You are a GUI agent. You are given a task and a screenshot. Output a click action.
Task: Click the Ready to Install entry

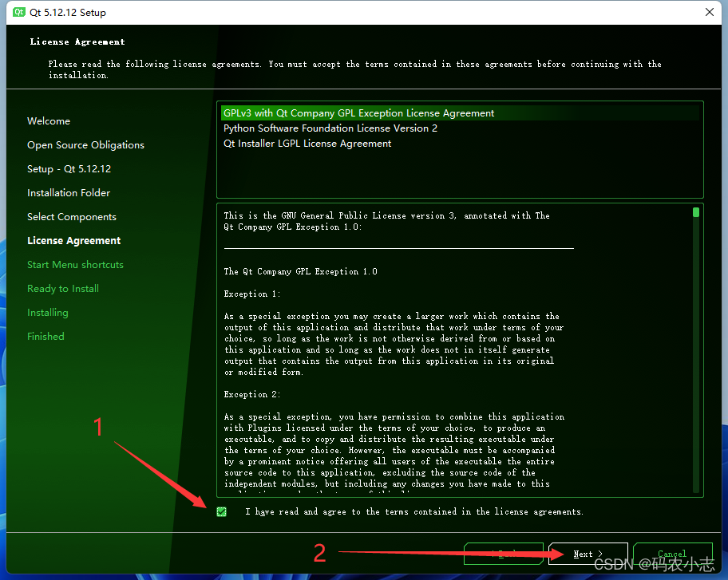[62, 288]
